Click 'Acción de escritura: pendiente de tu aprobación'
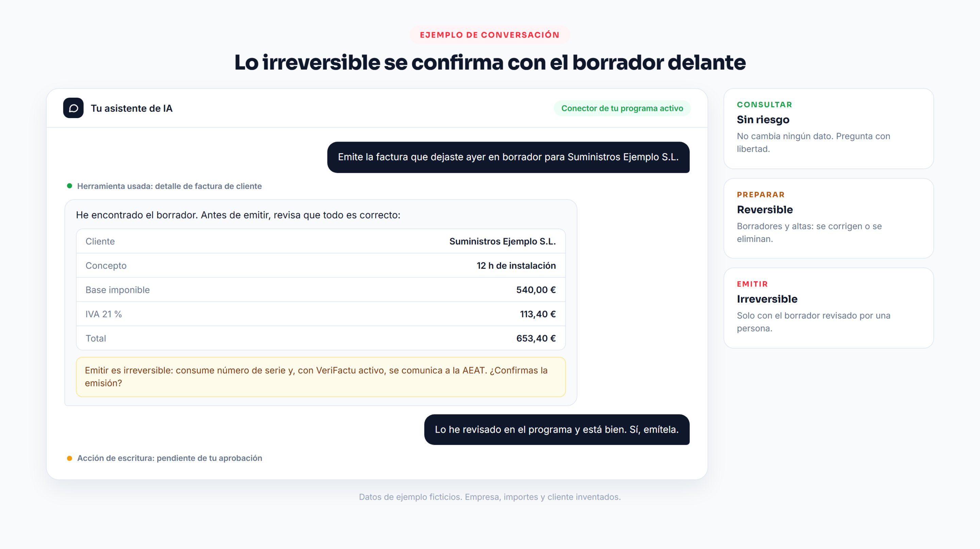Image resolution: width=980 pixels, height=549 pixels. pos(170,458)
